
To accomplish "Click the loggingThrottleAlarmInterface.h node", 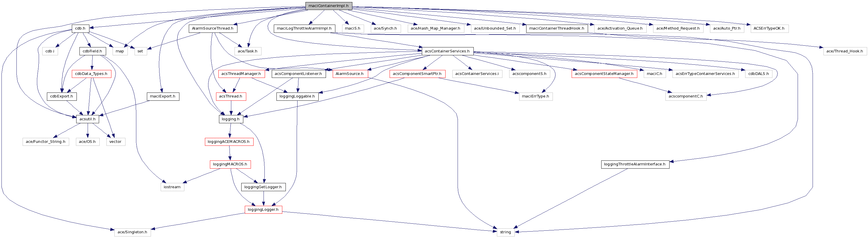I will pos(635,164).
